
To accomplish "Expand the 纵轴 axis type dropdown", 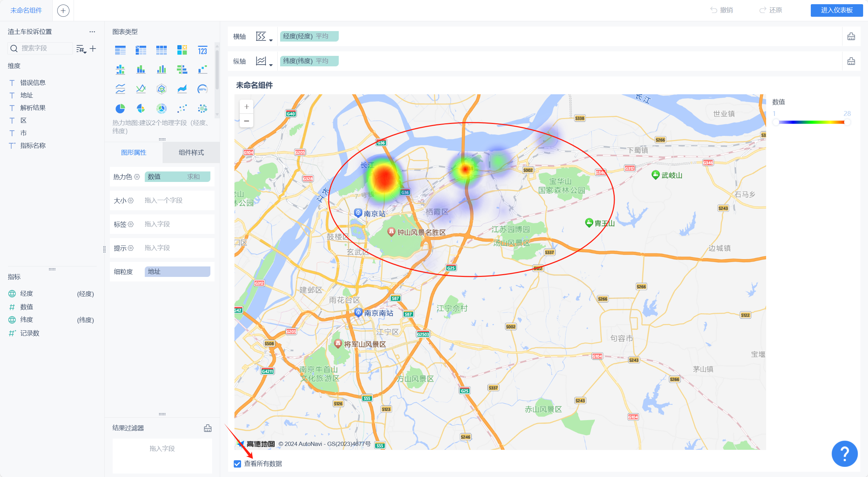I will (x=264, y=61).
